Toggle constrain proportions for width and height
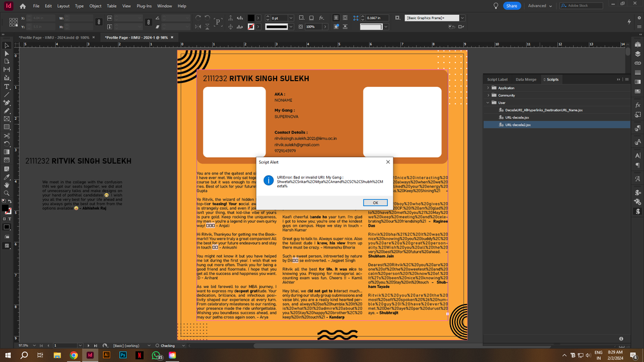The image size is (644, 362). coord(99,22)
